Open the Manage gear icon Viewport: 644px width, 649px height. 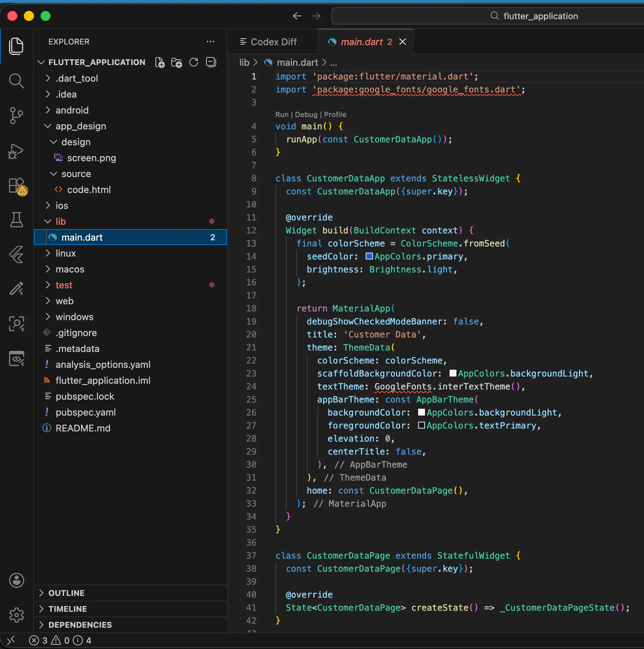(x=16, y=615)
